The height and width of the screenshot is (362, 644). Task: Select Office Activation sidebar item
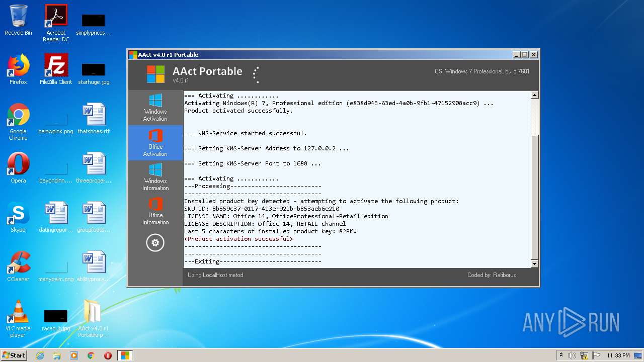155,143
